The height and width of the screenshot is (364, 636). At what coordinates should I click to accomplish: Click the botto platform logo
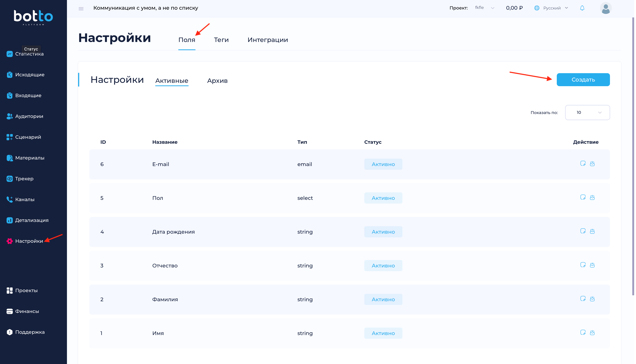pyautogui.click(x=33, y=17)
